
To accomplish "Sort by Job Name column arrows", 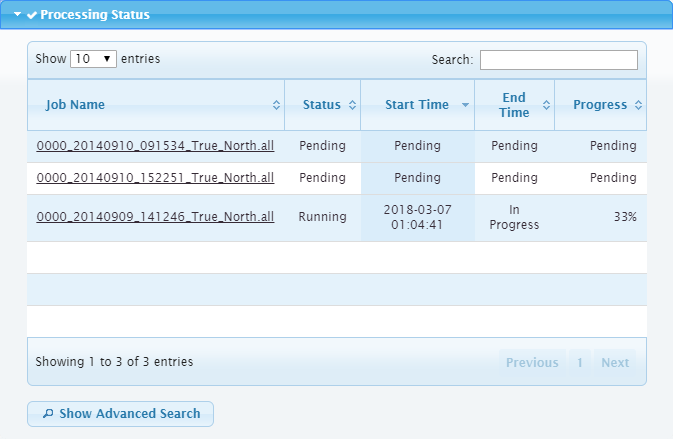I will point(276,105).
